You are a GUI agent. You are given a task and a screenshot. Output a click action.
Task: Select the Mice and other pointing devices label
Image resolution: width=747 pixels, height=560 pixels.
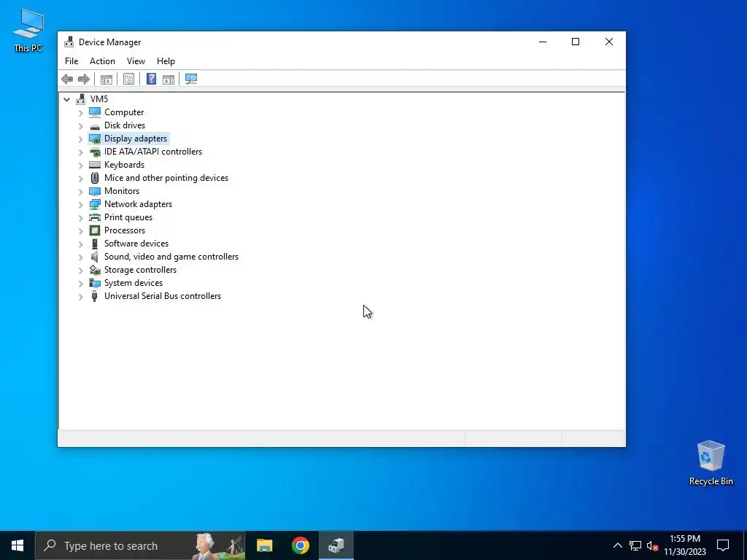pos(166,178)
